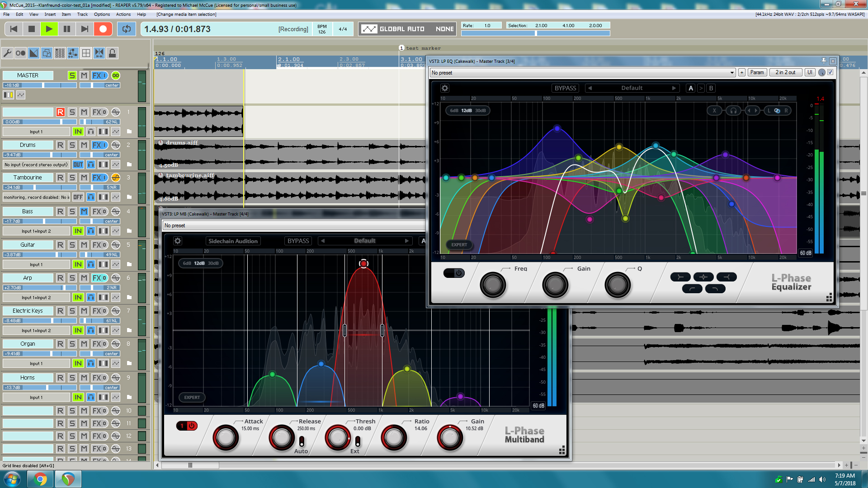Click Sidechain Audition in LP Multiband
The height and width of the screenshot is (488, 868).
233,241
